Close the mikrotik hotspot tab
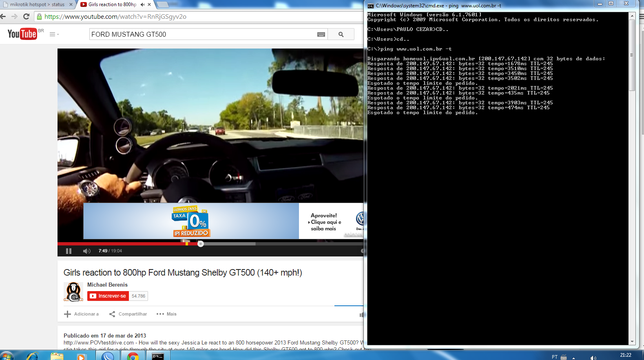The width and height of the screenshot is (644, 360). (x=71, y=4)
